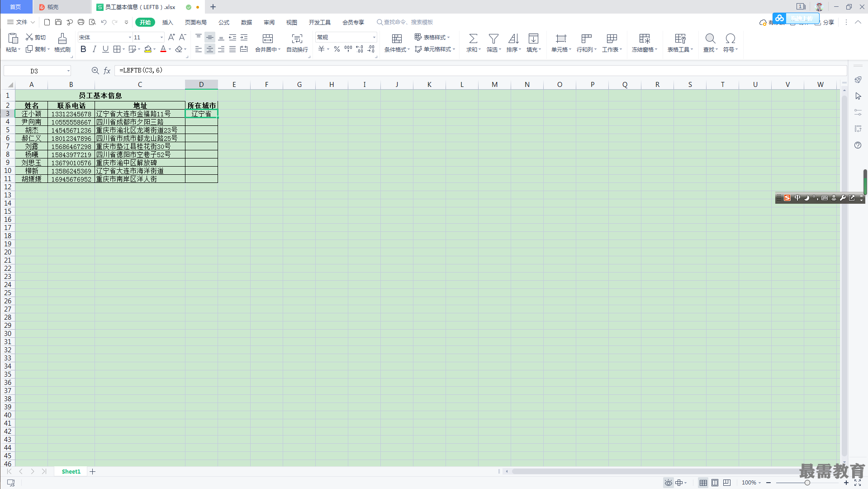Expand the Name Box dropdown arrow
The height and width of the screenshot is (489, 868).
tap(68, 71)
